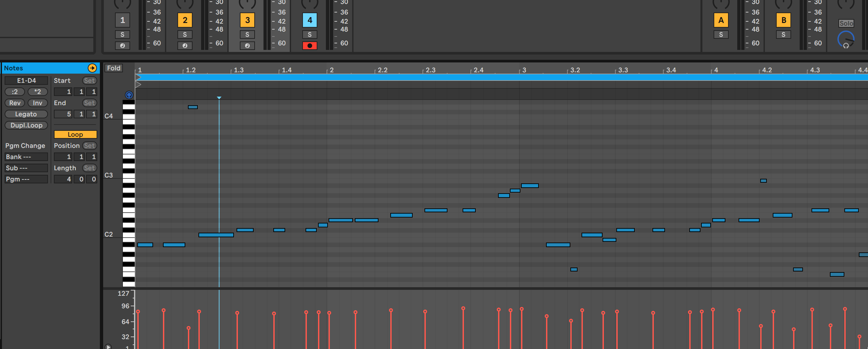
Task: Click the velocity editor play triangle icon
Action: pyautogui.click(x=108, y=346)
